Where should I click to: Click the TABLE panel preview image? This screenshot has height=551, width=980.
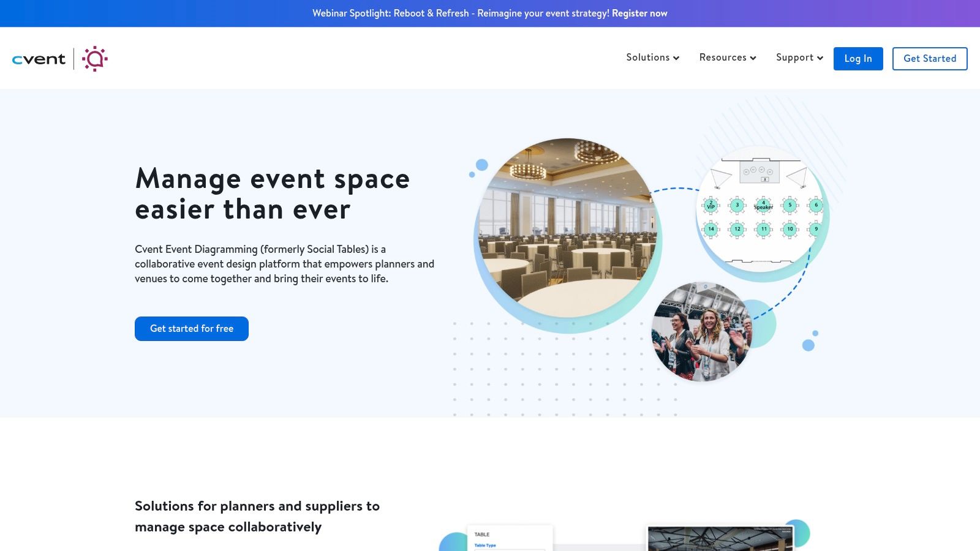[510, 538]
